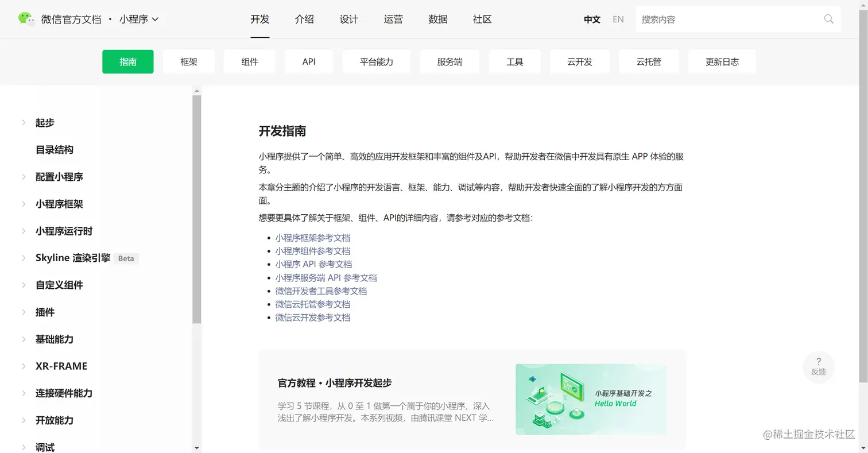Select the 更新日志 sub-navigation button
The image size is (868, 453).
[x=722, y=61]
